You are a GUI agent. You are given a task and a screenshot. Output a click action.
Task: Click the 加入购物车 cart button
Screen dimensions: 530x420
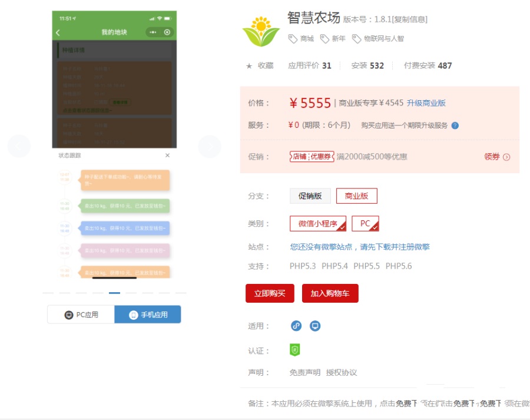point(330,293)
